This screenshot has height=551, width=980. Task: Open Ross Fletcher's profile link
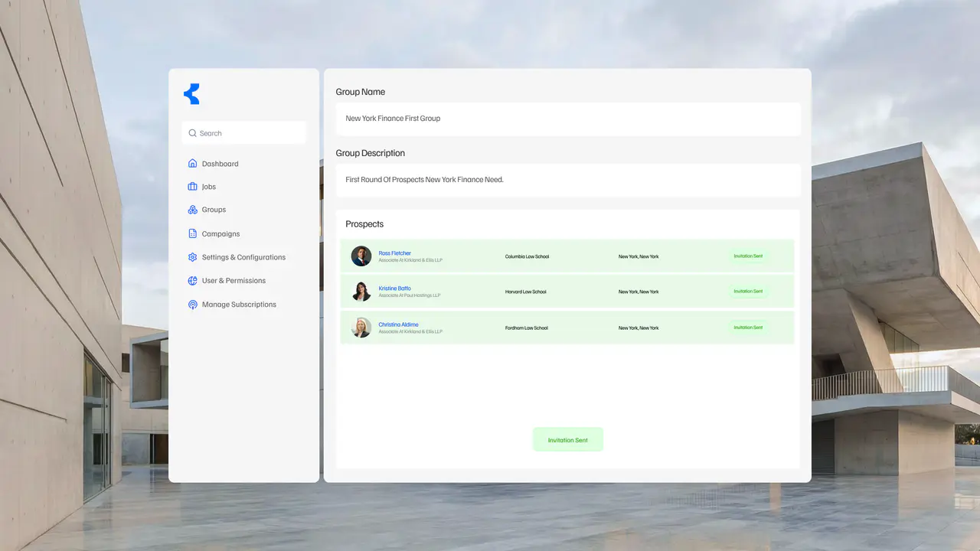pyautogui.click(x=395, y=253)
